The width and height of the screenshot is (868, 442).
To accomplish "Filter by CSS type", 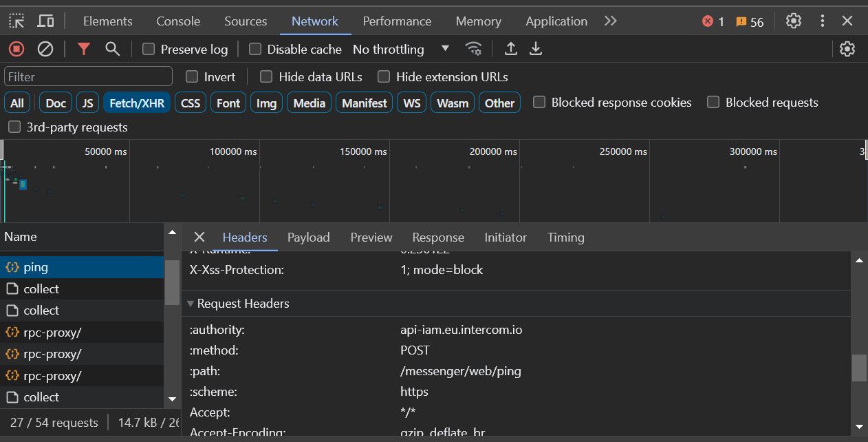I will pos(191,103).
